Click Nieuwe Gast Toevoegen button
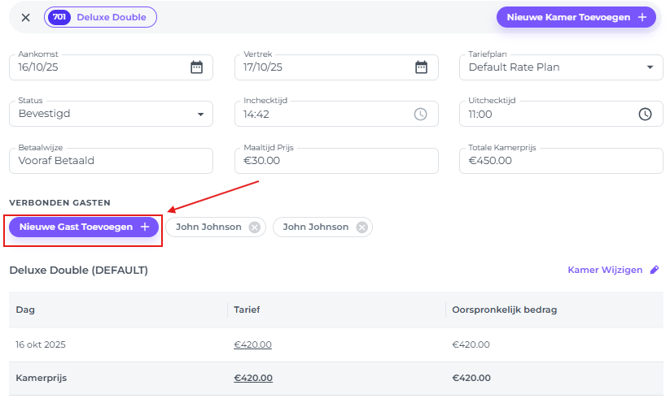 [x=84, y=227]
